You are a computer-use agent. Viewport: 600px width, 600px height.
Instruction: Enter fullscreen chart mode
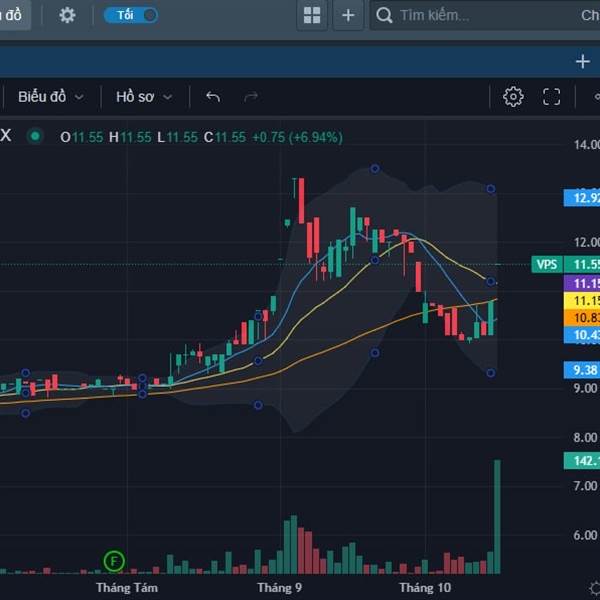[551, 96]
